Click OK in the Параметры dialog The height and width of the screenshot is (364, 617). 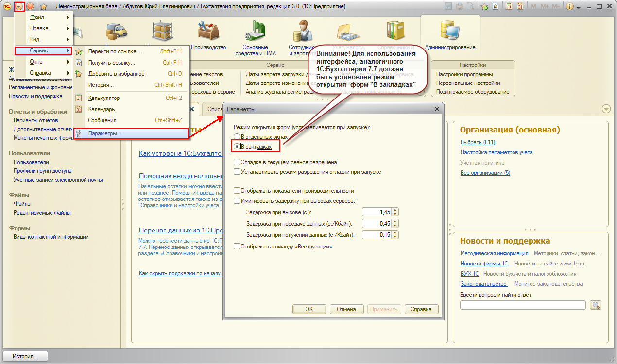309,309
